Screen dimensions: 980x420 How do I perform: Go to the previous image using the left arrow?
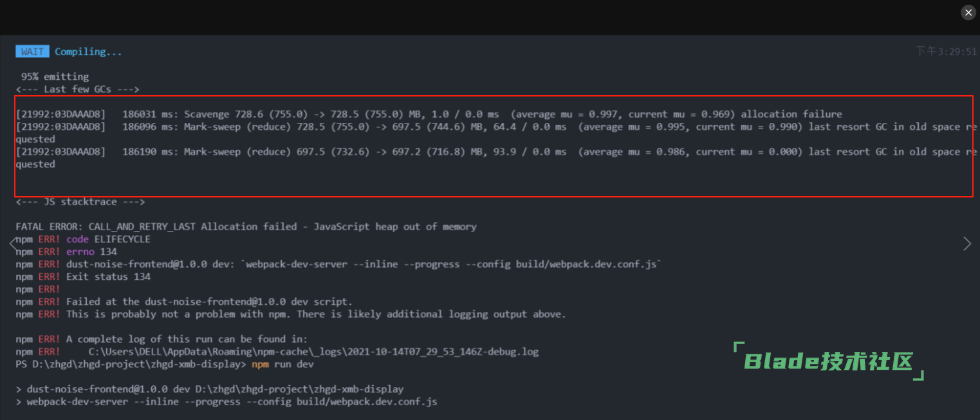point(14,244)
